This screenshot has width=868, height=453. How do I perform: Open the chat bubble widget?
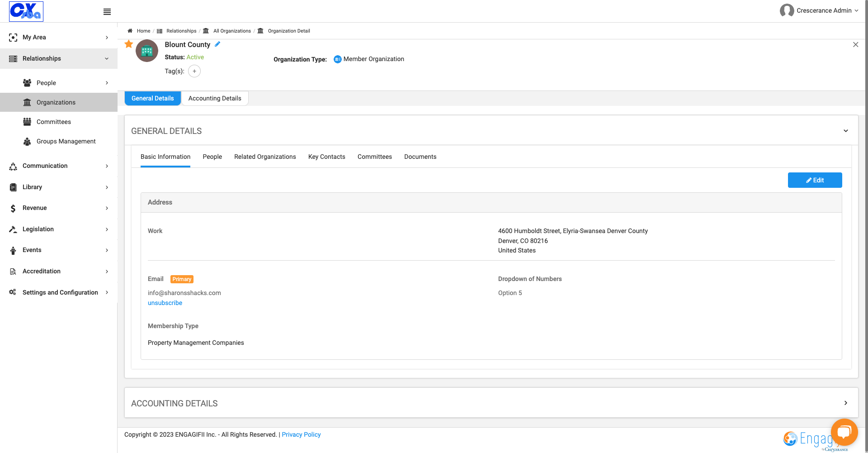[x=844, y=432]
